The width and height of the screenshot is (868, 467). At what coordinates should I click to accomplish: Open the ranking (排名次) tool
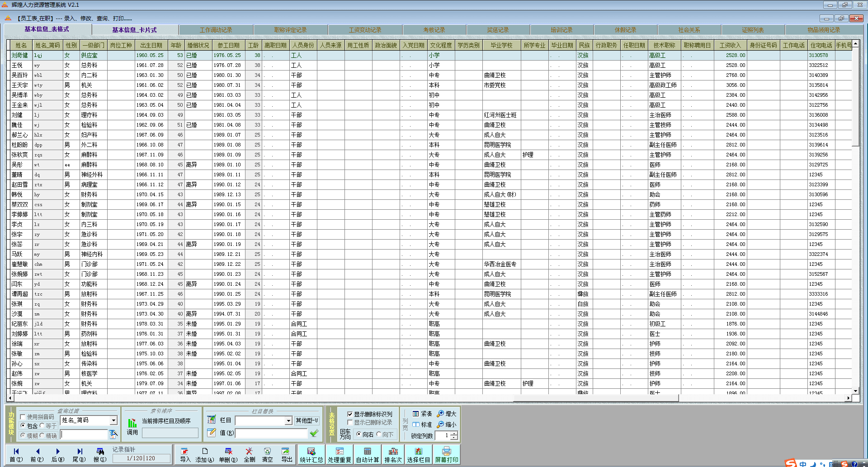coord(393,454)
